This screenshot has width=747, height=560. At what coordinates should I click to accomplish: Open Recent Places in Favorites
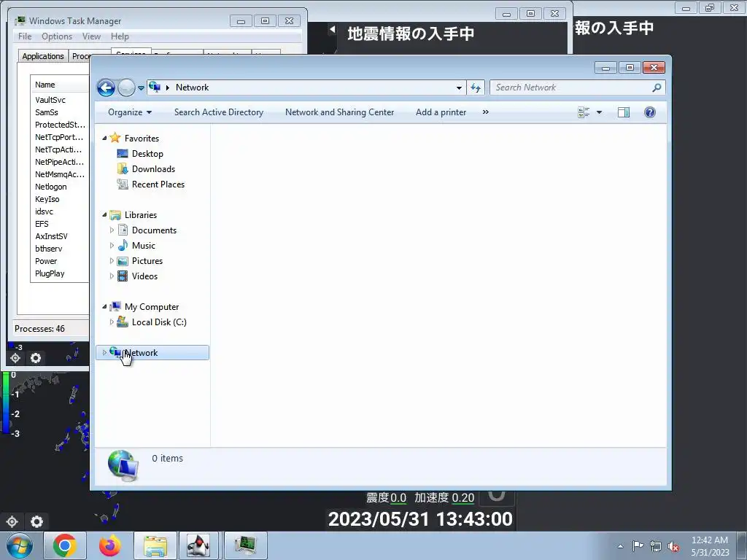coord(158,184)
